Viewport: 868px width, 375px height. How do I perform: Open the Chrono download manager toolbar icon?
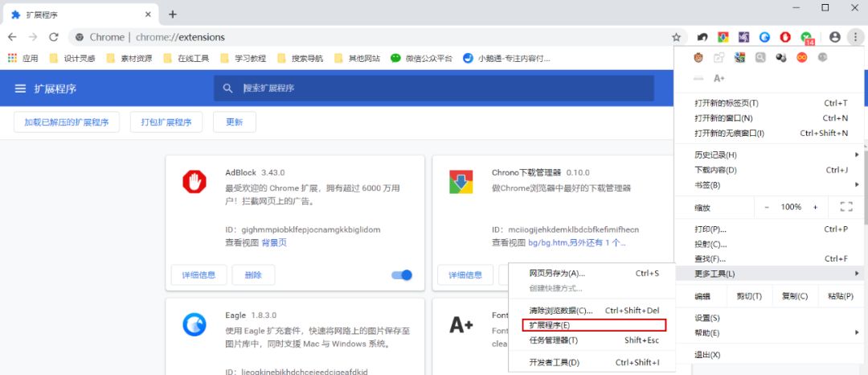pos(723,37)
